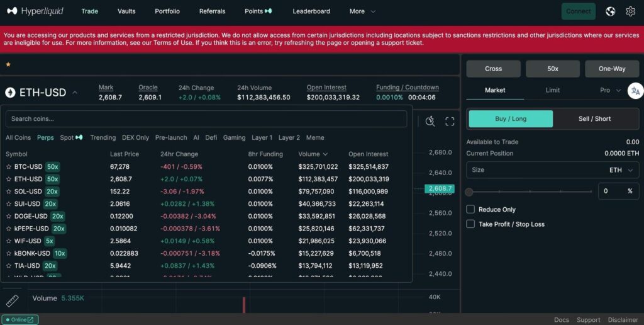Toggle fullscreen chart icon

(450, 122)
